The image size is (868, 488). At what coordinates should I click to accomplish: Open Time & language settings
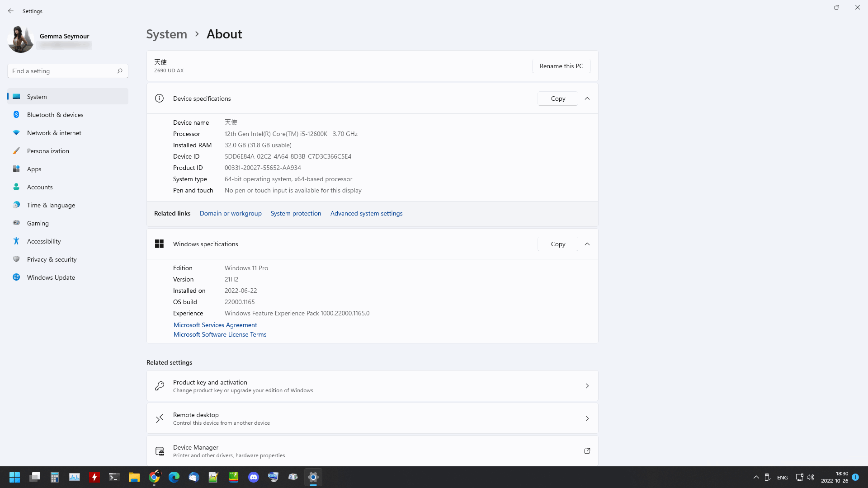click(68, 205)
